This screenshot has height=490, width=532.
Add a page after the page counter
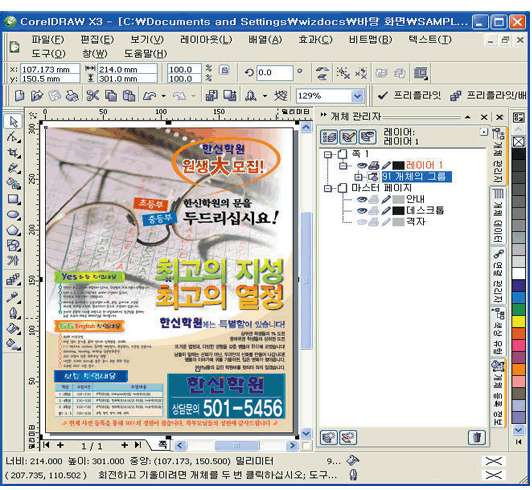coord(125,445)
